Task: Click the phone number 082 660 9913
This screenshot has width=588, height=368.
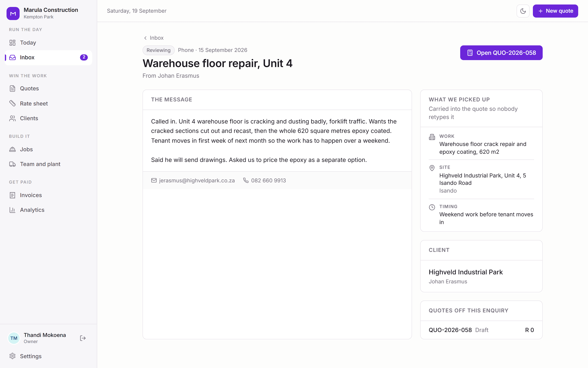Action: point(268,180)
